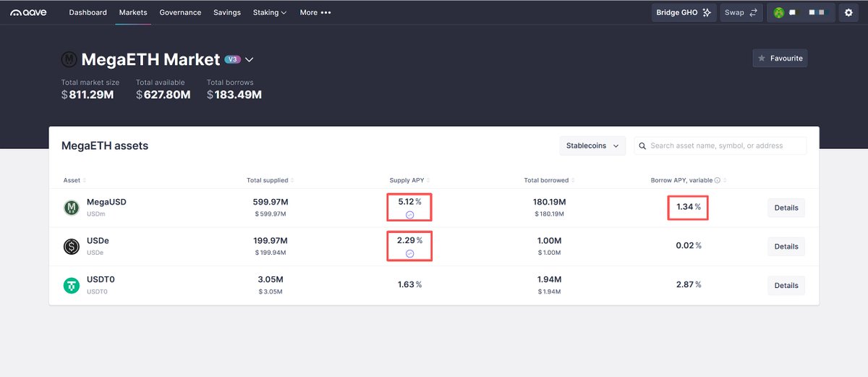Open the More menu
Screen dimensions: 868x377
click(315, 12)
